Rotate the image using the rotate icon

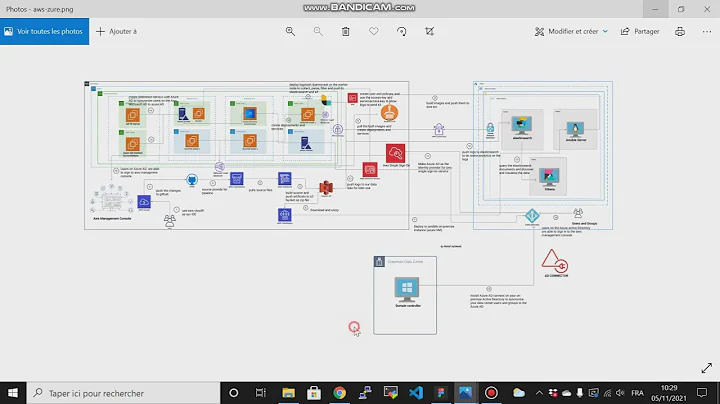tap(401, 31)
